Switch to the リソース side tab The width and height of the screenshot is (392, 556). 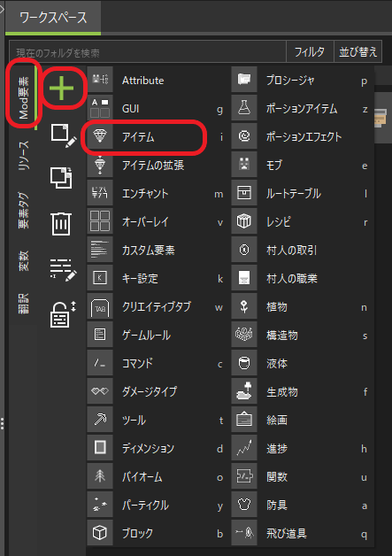(x=24, y=155)
